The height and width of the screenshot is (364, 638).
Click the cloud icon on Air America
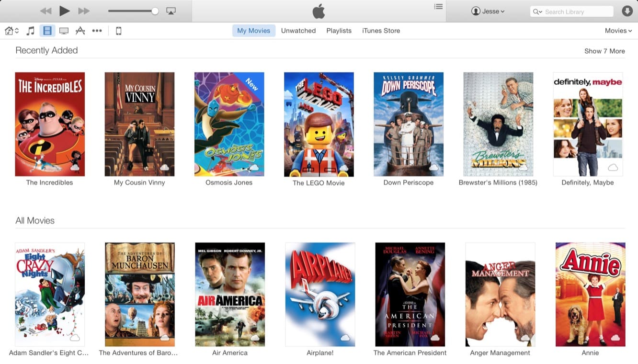click(255, 338)
